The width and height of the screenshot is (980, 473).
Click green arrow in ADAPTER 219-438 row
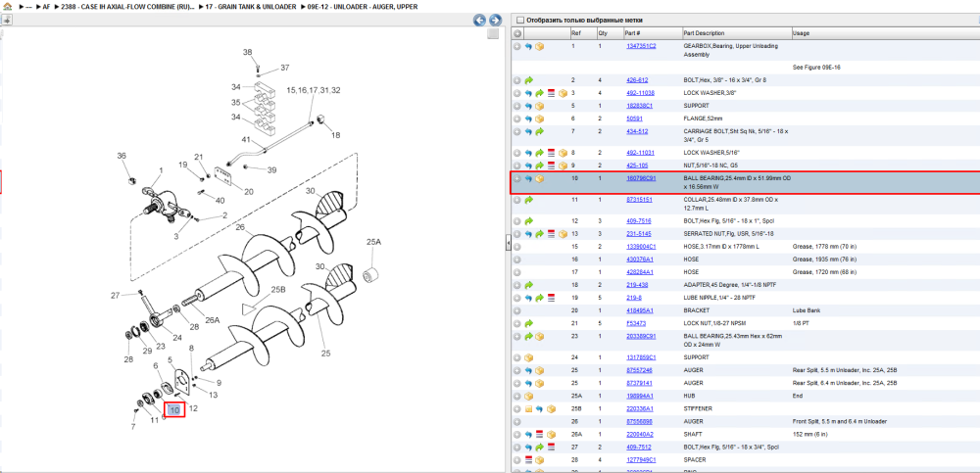[529, 284]
